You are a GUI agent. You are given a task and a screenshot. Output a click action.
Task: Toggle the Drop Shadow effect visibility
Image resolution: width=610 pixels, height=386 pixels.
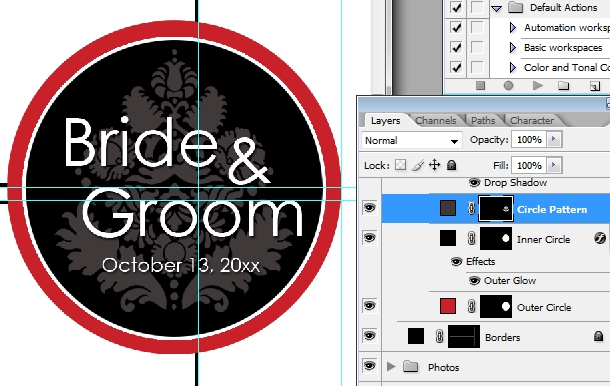click(474, 183)
